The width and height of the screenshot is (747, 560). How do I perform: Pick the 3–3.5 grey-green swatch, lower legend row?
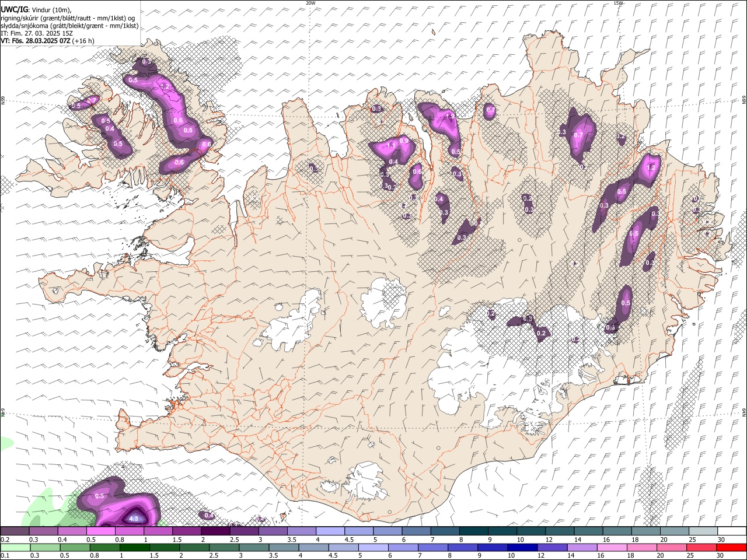click(254, 547)
